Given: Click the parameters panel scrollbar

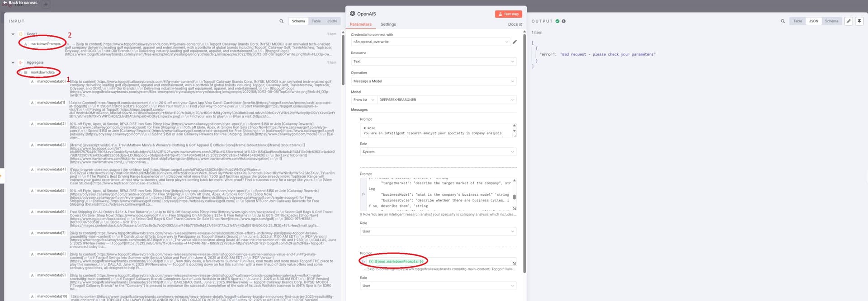Looking at the screenshot, I should (x=524, y=154).
